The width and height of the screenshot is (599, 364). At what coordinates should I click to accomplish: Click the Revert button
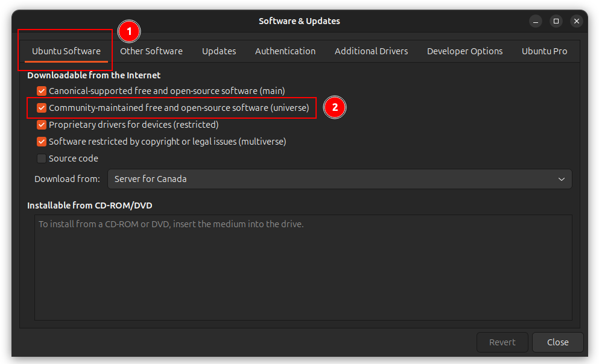pos(502,342)
